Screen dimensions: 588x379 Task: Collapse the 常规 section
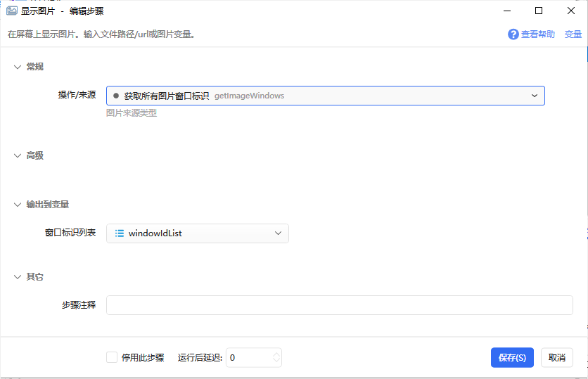point(18,67)
